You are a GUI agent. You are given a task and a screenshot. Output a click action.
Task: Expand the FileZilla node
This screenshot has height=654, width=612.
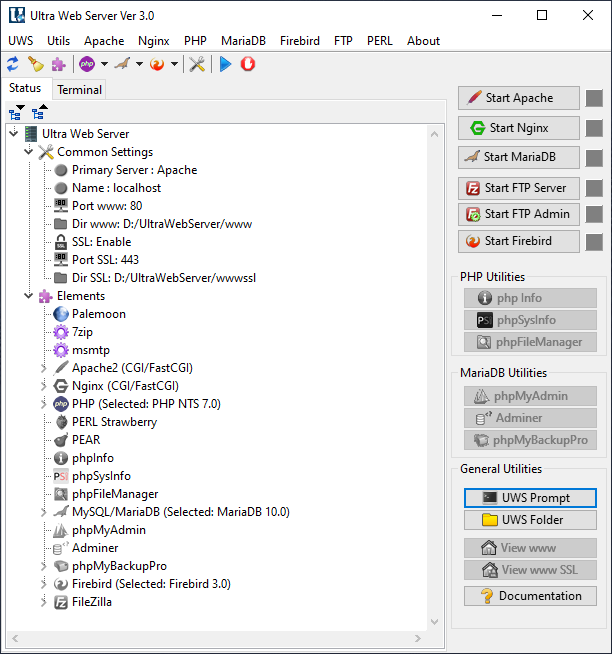point(44,602)
